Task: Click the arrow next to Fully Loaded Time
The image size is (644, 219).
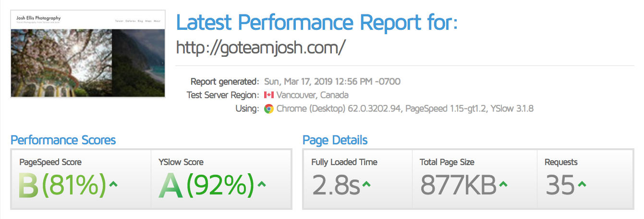Action: tap(366, 184)
